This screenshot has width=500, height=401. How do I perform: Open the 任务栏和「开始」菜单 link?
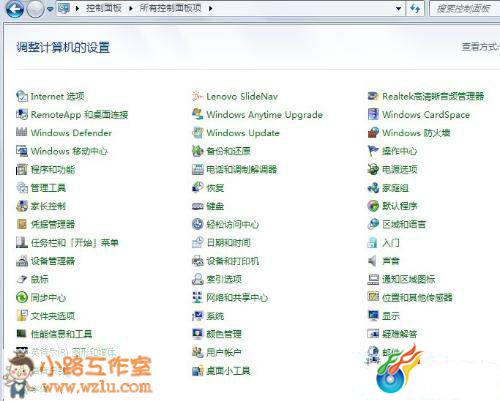click(x=75, y=242)
